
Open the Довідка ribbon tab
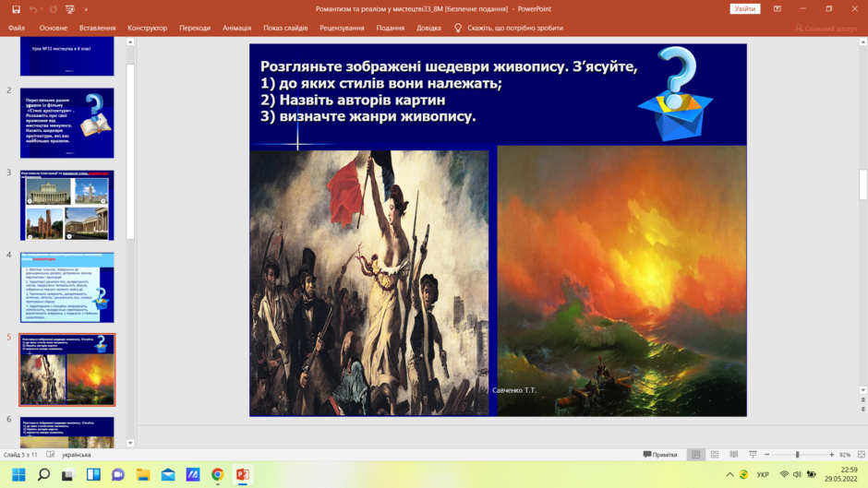(x=428, y=28)
